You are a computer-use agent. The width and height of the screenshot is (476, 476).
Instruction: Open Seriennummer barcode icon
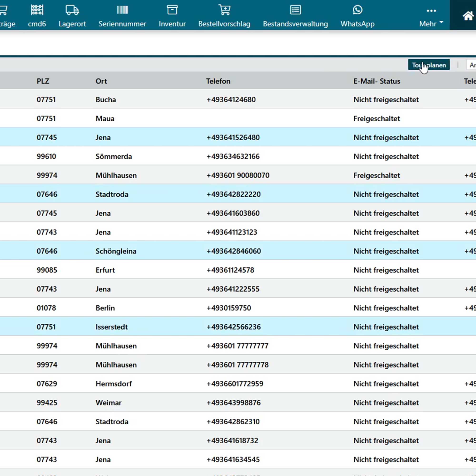pos(122,10)
